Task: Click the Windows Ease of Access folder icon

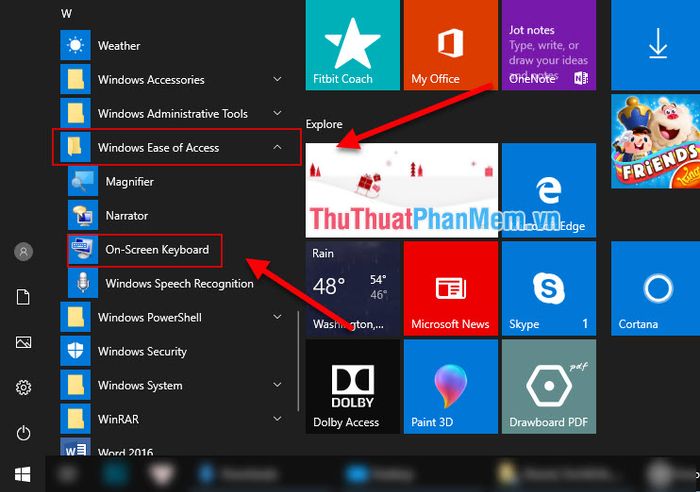Action: tap(75, 147)
